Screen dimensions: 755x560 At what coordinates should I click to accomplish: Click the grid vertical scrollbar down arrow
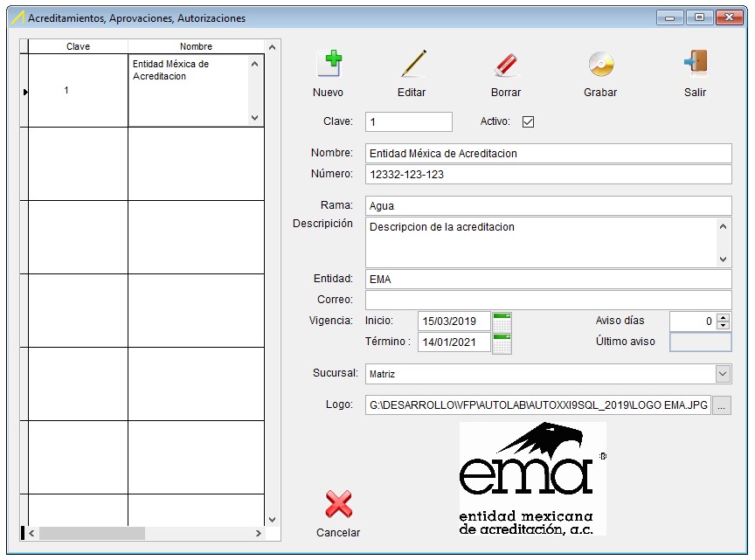click(272, 520)
